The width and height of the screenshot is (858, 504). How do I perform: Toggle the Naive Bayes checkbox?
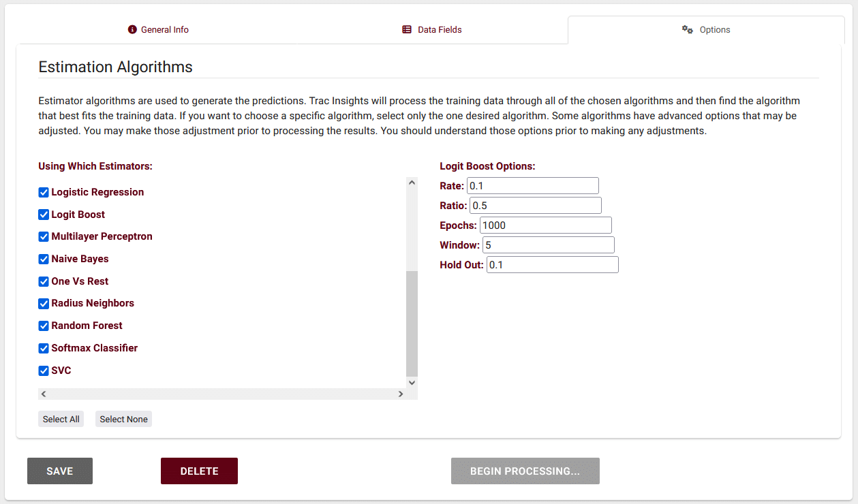44,259
